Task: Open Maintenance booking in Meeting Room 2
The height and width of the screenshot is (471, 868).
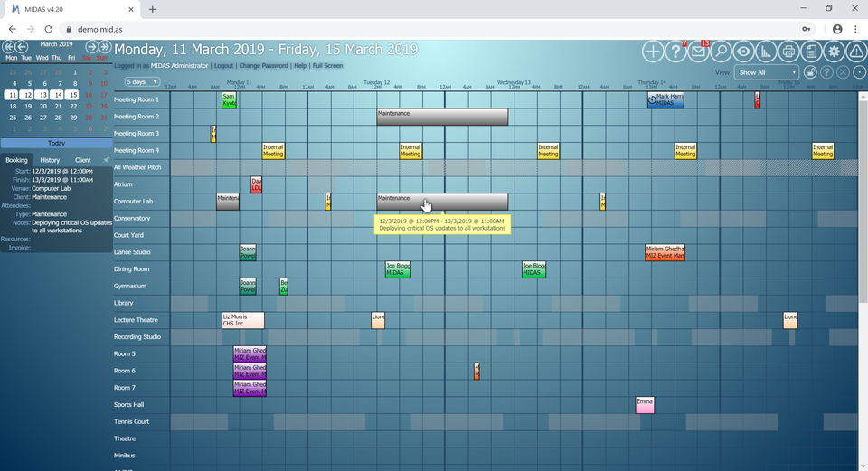Action: [442, 117]
